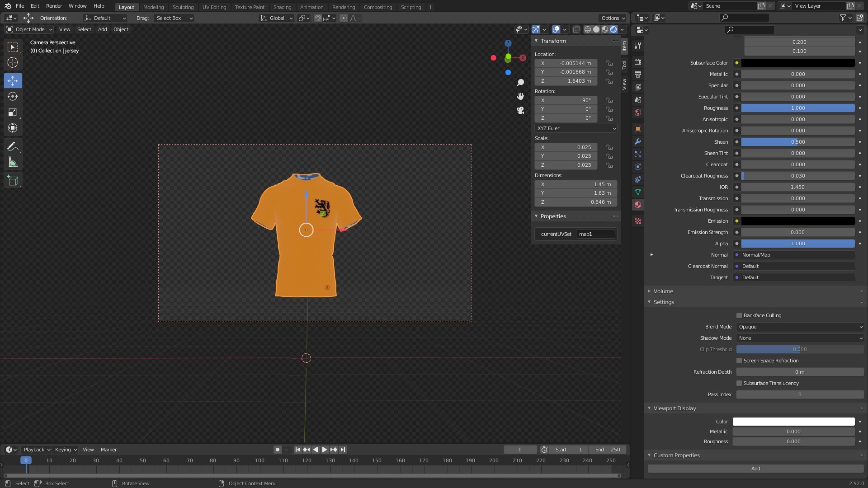Screen dimensions: 868x488
Task: Activate the 3D Cursor tool
Action: click(13, 62)
